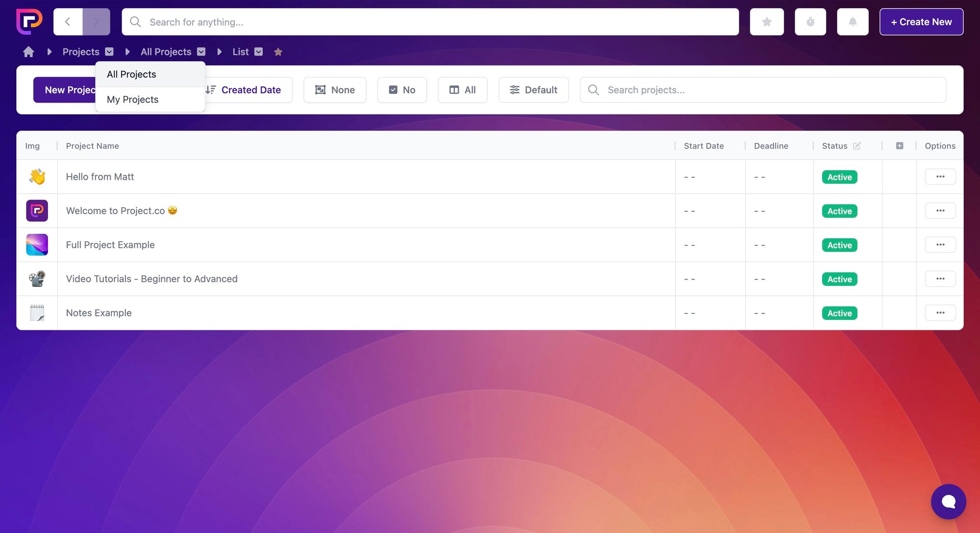The height and width of the screenshot is (533, 980).
Task: Open the Hello from Matt project
Action: tap(100, 177)
